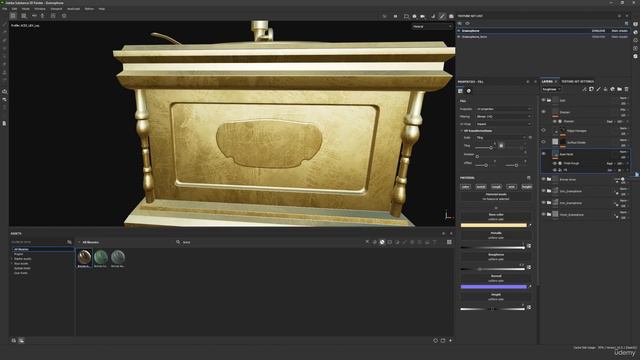Click the eyedropper beside the Base color swatch
The image size is (640, 360).
click(x=530, y=225)
